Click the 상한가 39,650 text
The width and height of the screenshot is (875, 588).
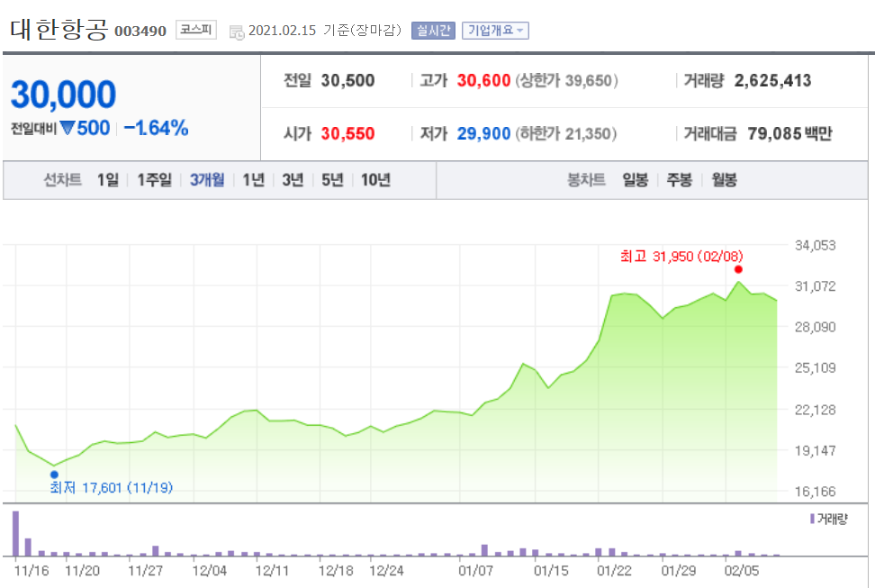566,80
